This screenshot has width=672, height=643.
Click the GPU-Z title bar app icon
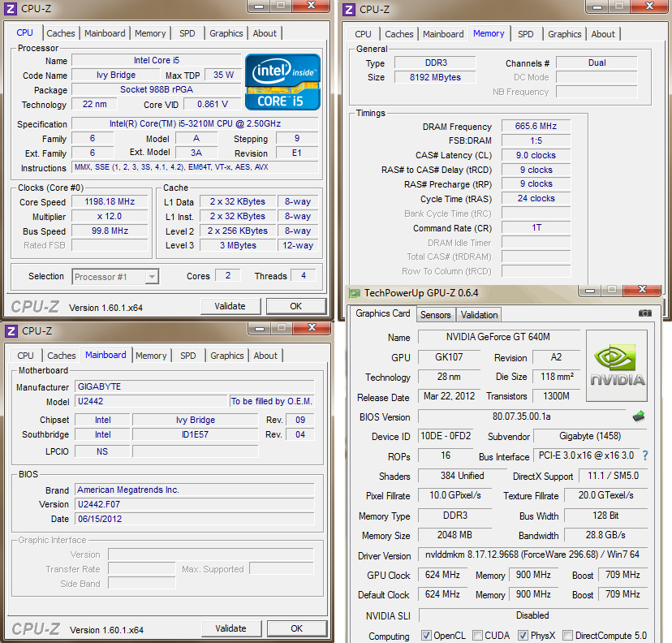tap(355, 293)
